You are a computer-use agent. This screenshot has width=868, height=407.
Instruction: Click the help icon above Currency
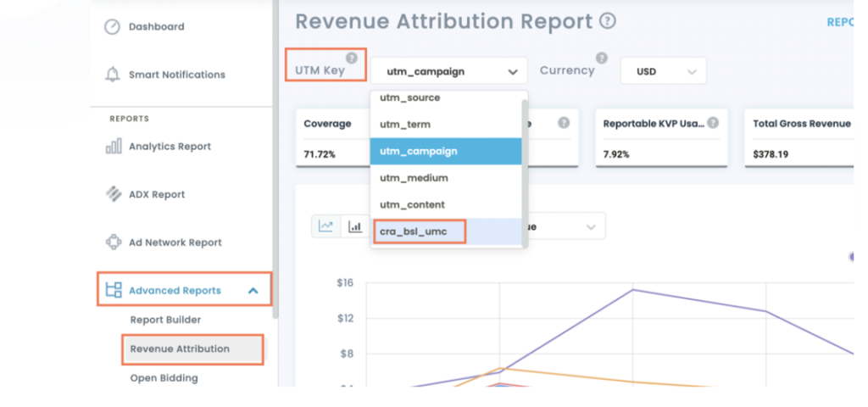[602, 58]
